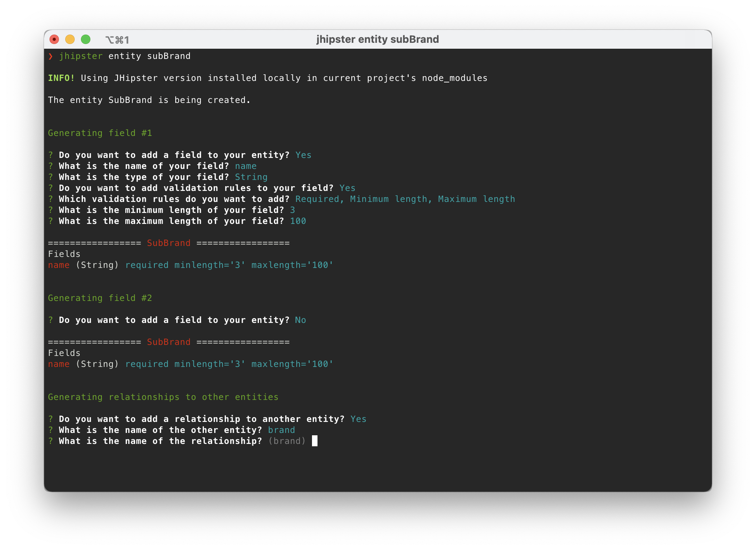Close the terminal window with the red button
The height and width of the screenshot is (550, 756).
coord(54,39)
